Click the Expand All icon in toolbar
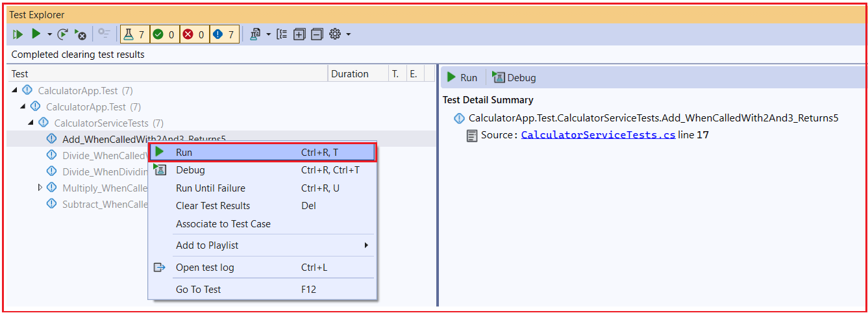868x313 pixels. click(x=299, y=34)
